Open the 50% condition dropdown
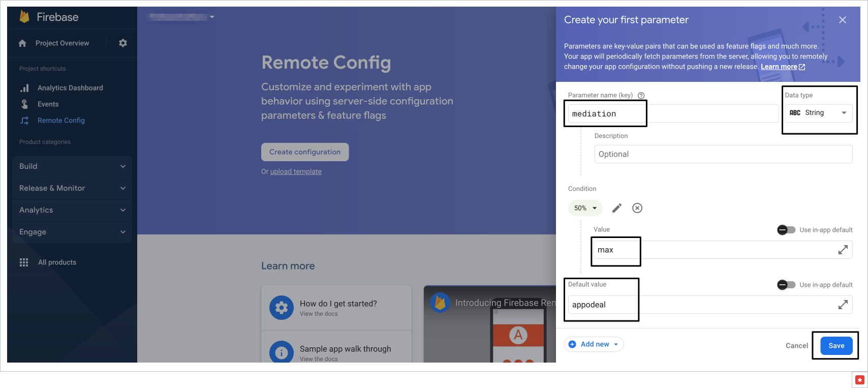Image resolution: width=868 pixels, height=388 pixels. [x=585, y=208]
